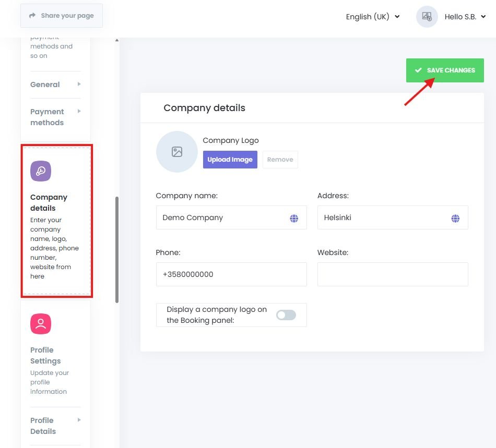This screenshot has width=496, height=448.
Task: Expand the General settings section
Action: 55,84
